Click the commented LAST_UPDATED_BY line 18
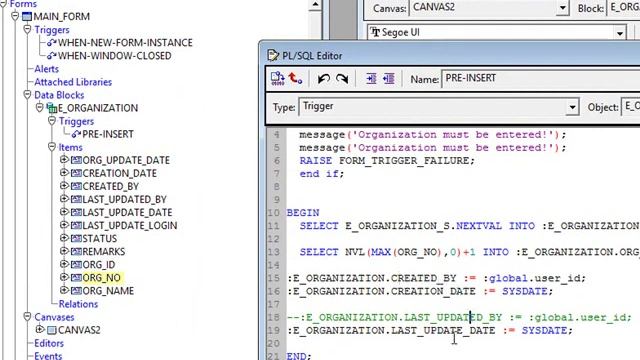Image resolution: width=640 pixels, height=360 pixels. click(459, 318)
